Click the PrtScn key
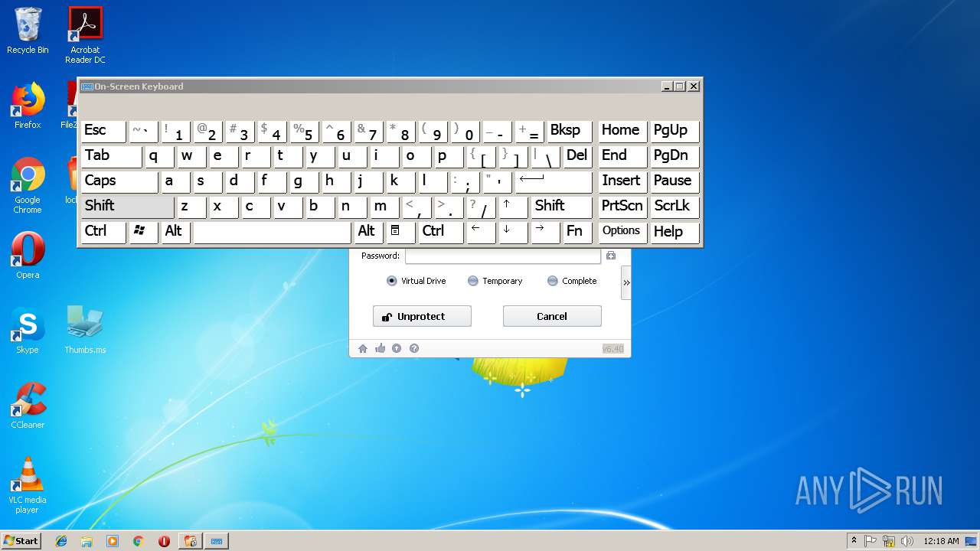The height and width of the screenshot is (551, 980). click(x=622, y=207)
